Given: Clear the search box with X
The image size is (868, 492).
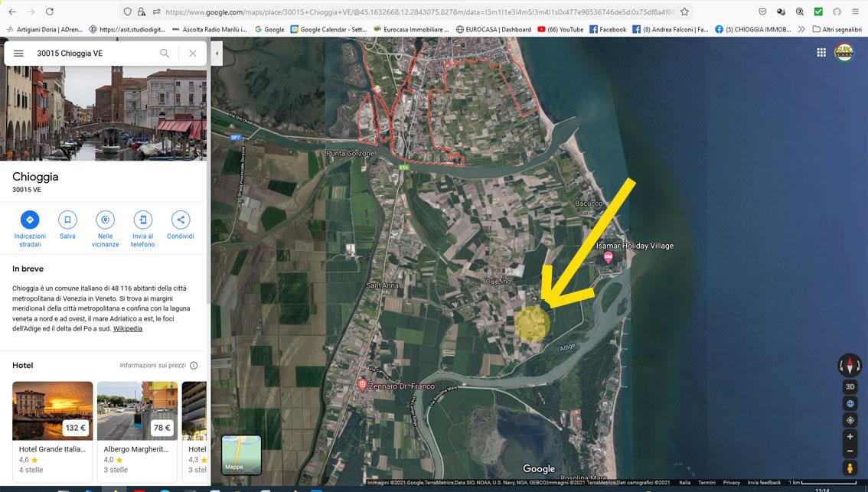Looking at the screenshot, I should point(193,53).
